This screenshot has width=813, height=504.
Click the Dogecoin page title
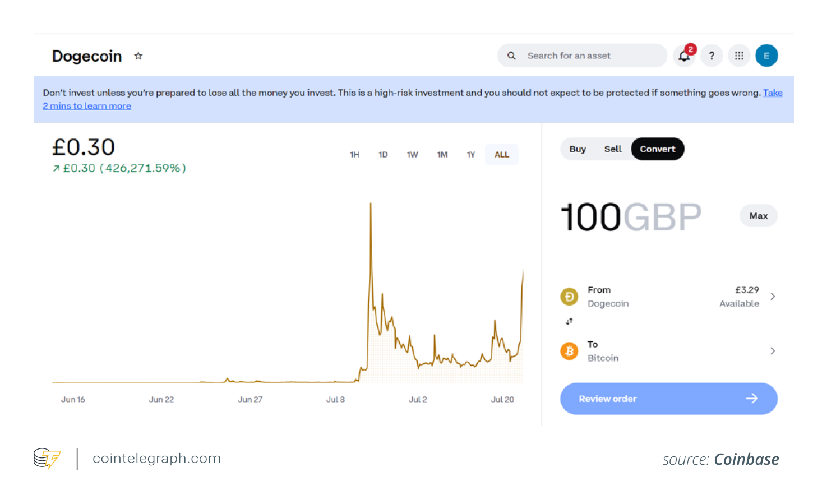(x=87, y=56)
